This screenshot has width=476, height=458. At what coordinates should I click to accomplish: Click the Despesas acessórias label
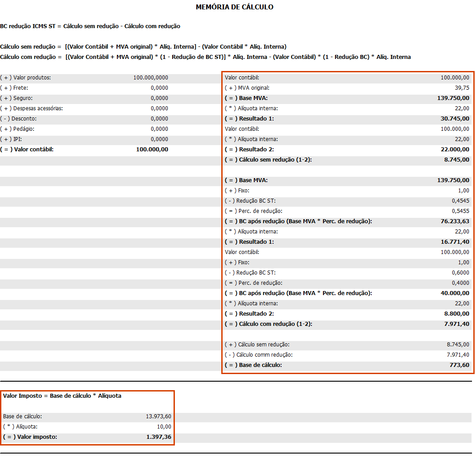32,108
